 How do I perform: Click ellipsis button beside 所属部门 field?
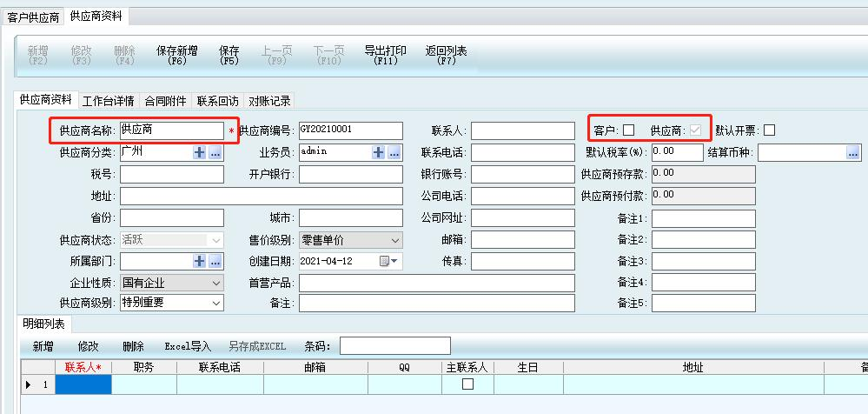[x=215, y=261]
